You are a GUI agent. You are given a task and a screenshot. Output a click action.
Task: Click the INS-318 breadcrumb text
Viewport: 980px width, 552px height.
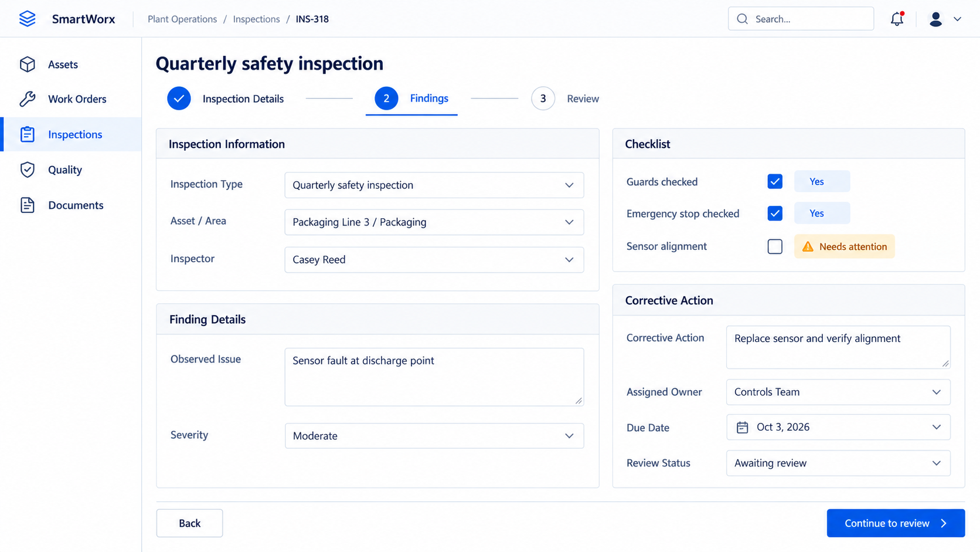(x=312, y=19)
